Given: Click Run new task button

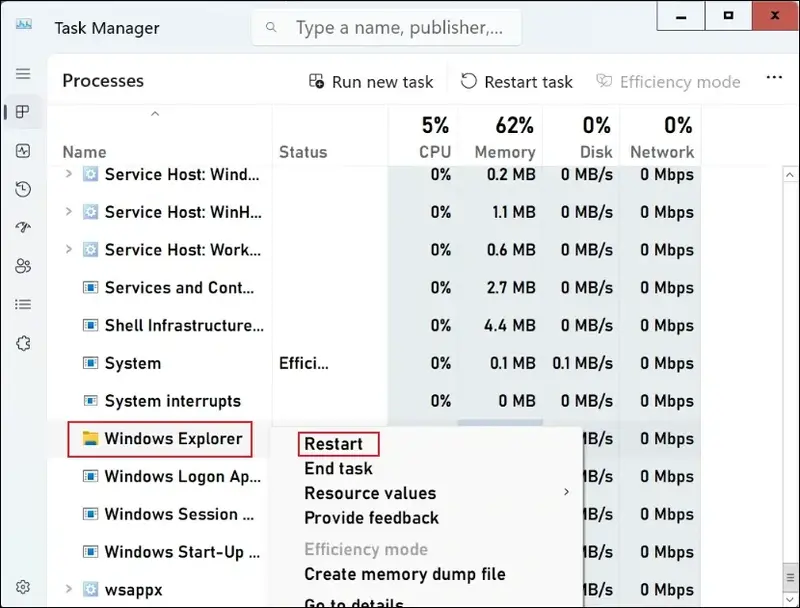Looking at the screenshot, I should [x=371, y=82].
